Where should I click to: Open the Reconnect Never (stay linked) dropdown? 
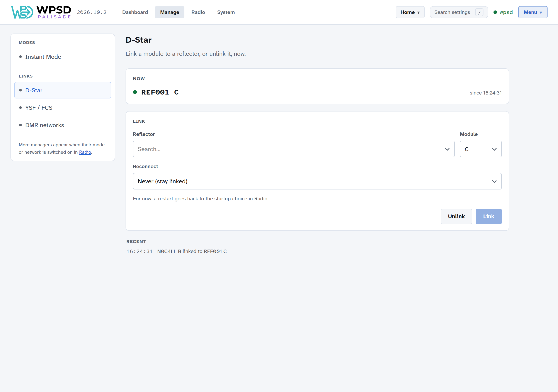[317, 181]
